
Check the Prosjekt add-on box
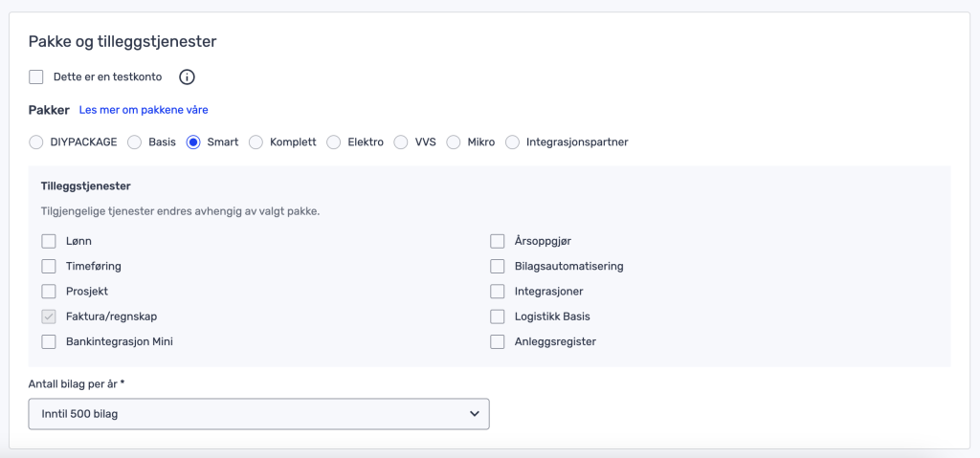tap(49, 291)
